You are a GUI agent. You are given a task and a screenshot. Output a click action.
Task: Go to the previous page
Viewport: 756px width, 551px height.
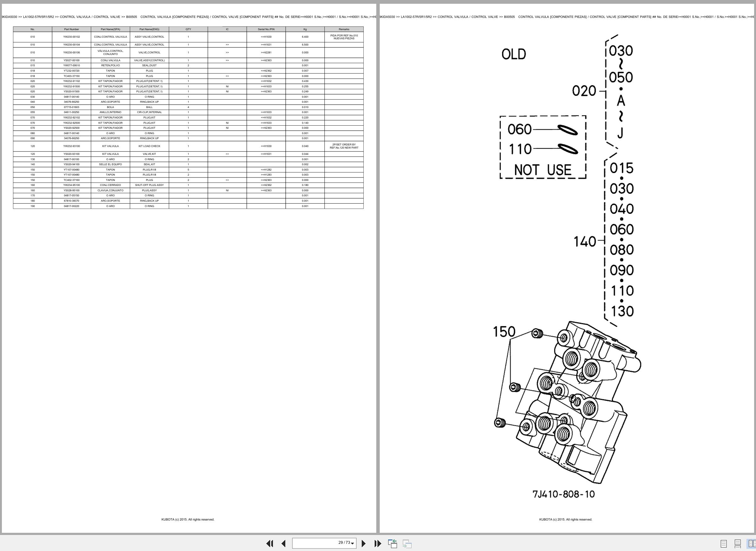coord(283,543)
